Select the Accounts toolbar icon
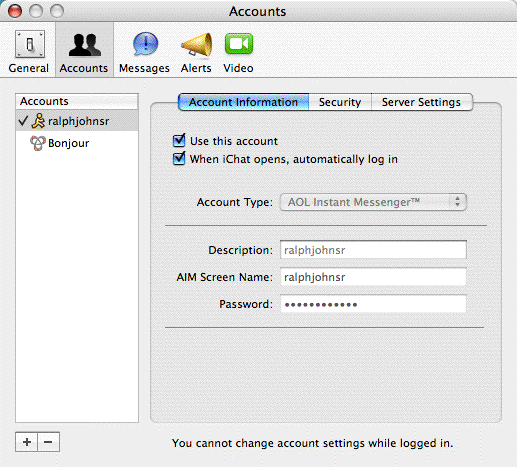This screenshot has width=517, height=467. pos(84,51)
